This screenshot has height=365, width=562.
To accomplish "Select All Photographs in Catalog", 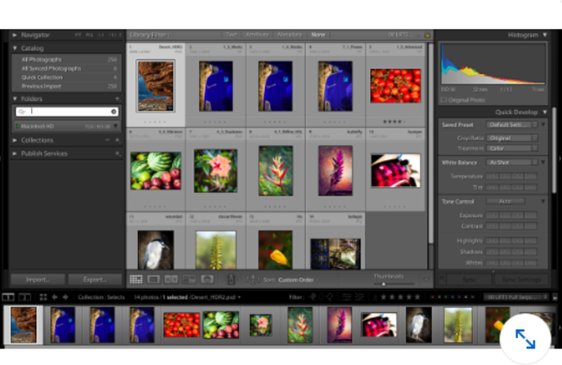I will (x=67, y=60).
